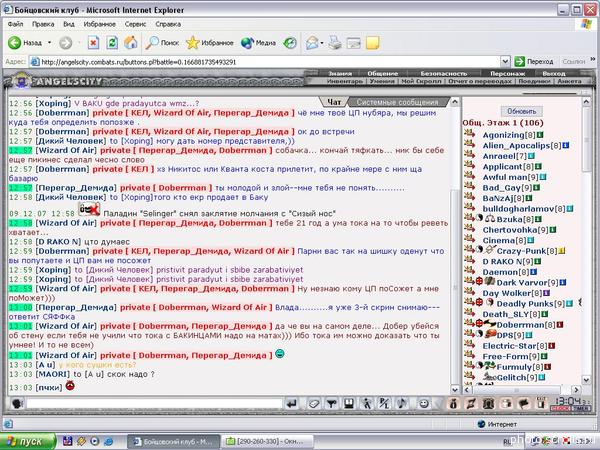Click the Персонаж game menu item
This screenshot has width=600, height=450.
point(507,73)
